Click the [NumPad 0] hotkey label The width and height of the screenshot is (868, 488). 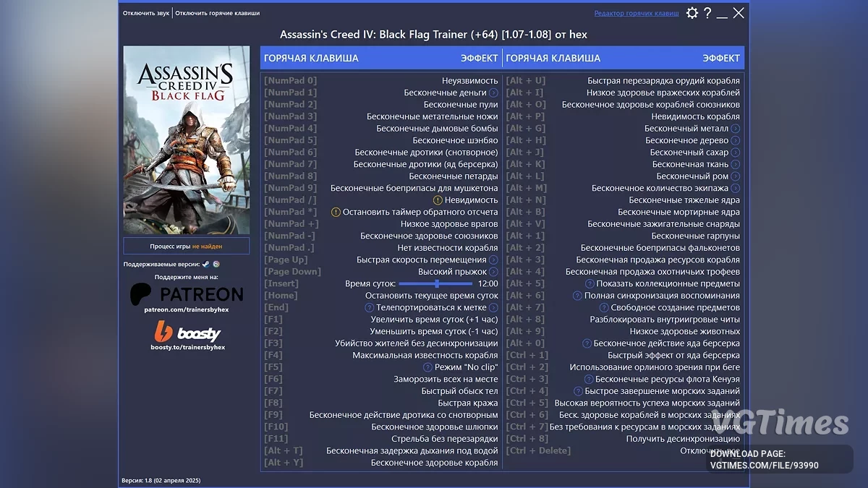290,81
